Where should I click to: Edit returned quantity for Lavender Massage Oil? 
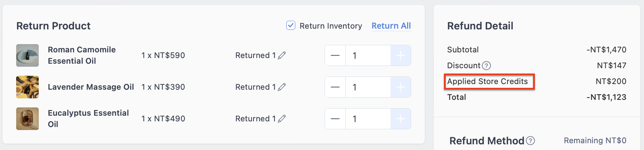[282, 87]
